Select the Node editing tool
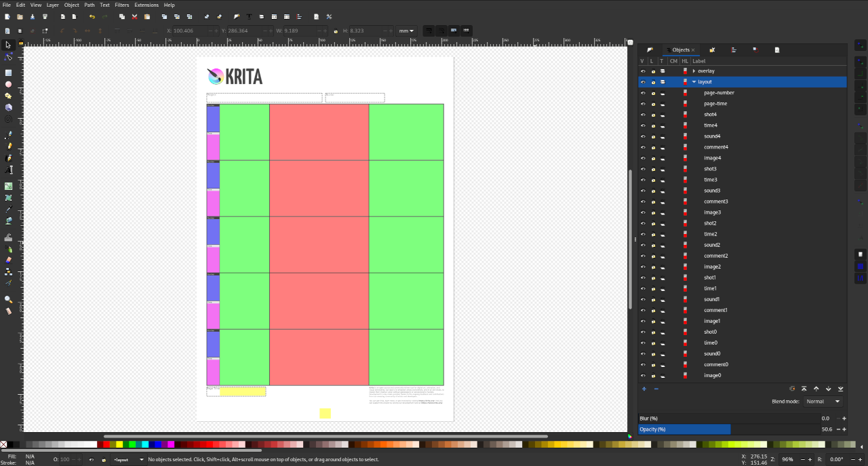The image size is (868, 466). [x=8, y=57]
